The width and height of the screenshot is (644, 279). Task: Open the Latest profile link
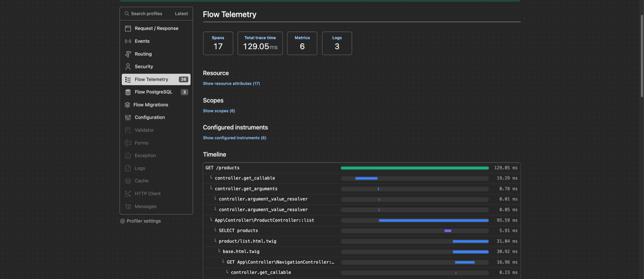(181, 14)
